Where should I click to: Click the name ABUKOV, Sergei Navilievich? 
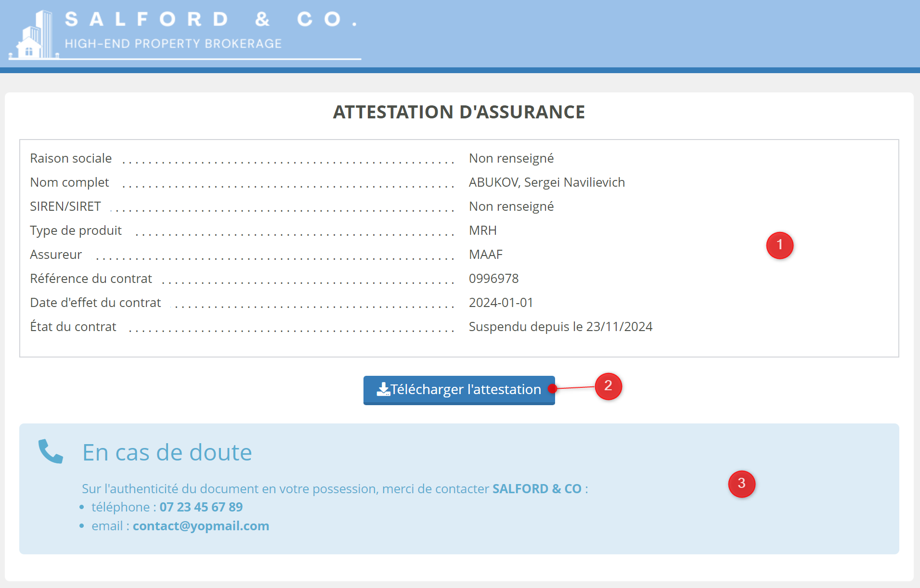[x=546, y=182]
